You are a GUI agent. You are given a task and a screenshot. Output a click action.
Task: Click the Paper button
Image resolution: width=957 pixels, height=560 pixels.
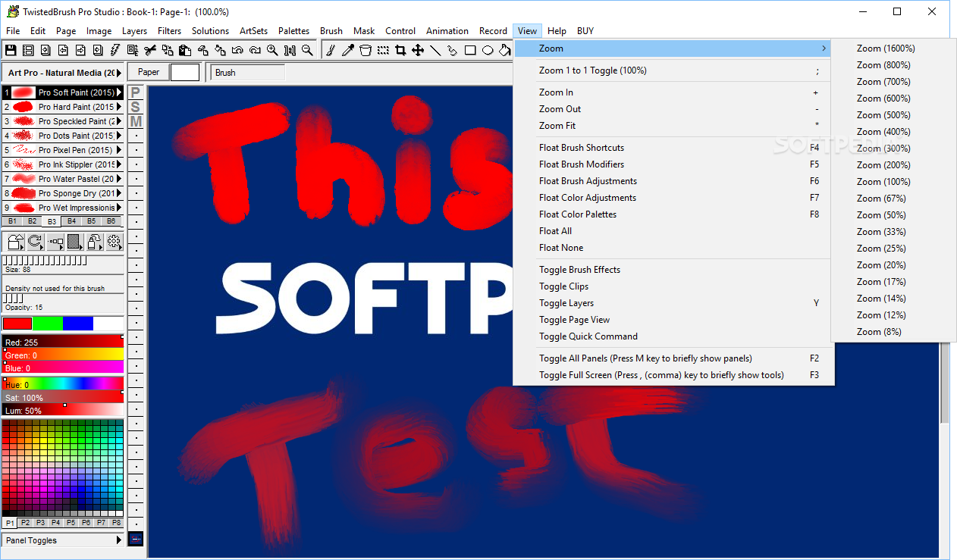coord(148,72)
